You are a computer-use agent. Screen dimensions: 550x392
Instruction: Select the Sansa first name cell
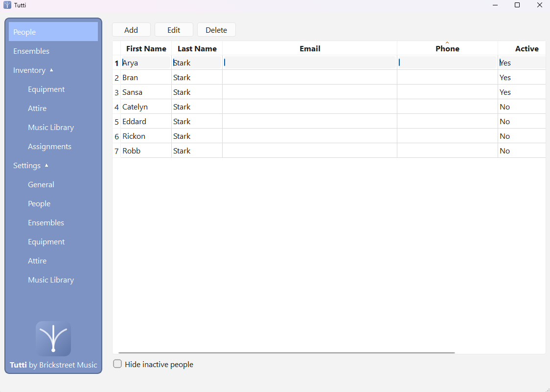(x=146, y=92)
